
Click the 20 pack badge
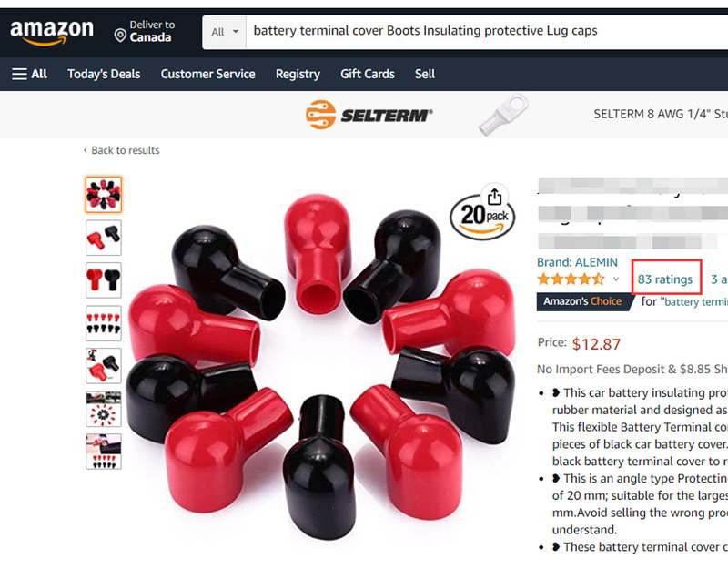click(482, 218)
